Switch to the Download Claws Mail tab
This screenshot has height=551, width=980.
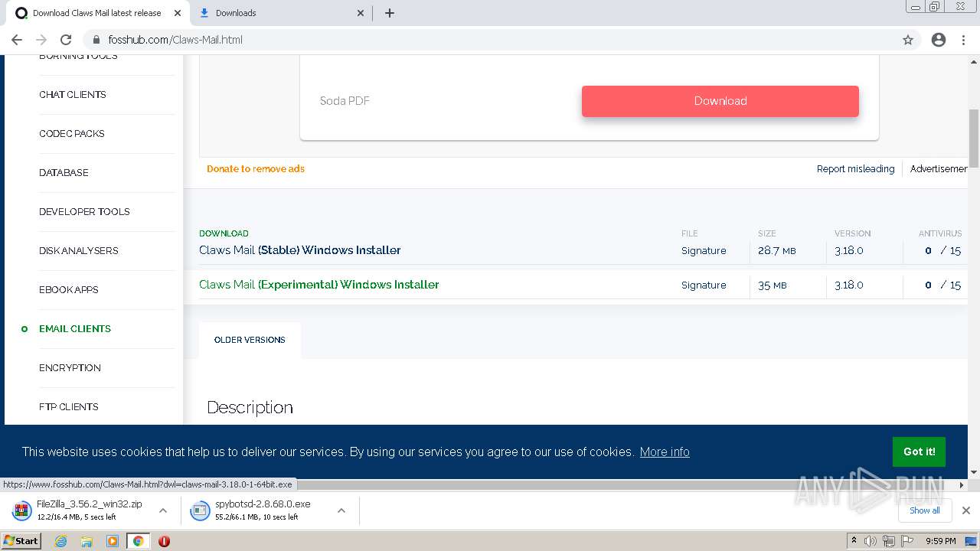(x=97, y=13)
